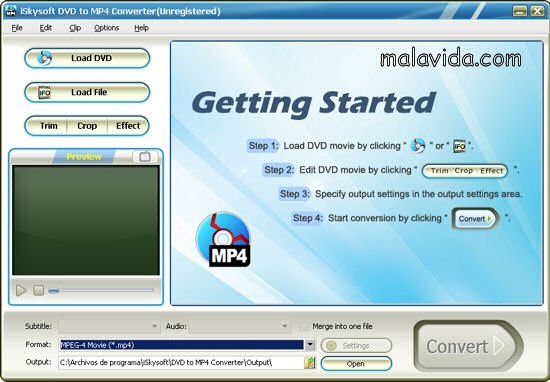Click the preview video screen

tap(86, 220)
